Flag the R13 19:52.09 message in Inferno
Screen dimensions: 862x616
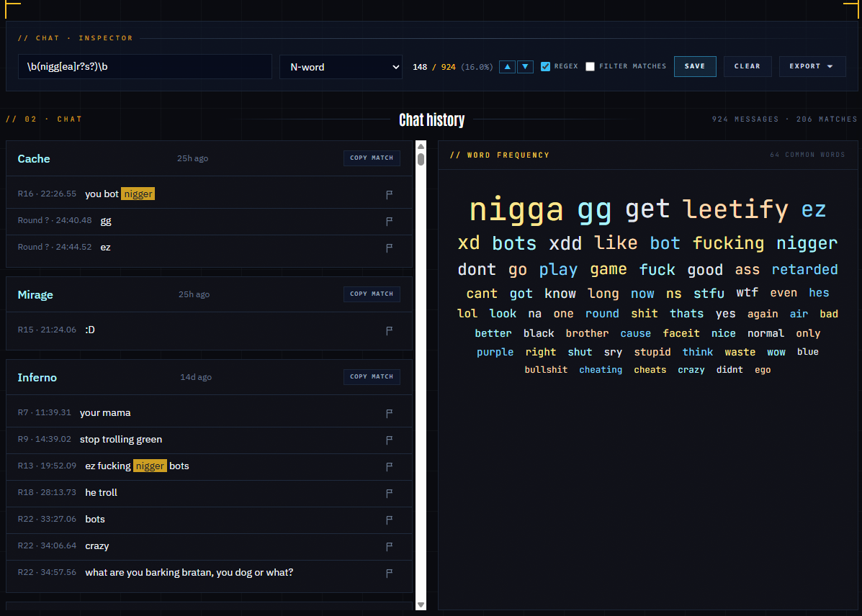(x=389, y=466)
